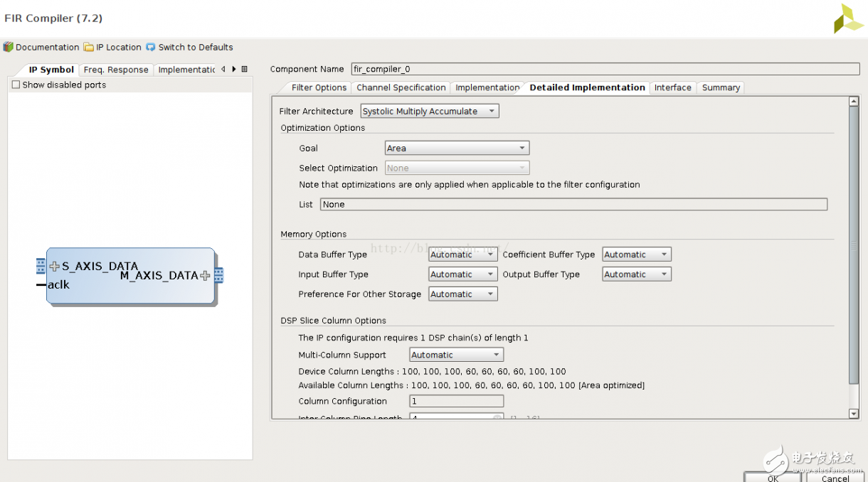Screen dimensions: 868x482
Task: Expand the S_AXIS_DATA port plus icon
Action: [x=55, y=267]
